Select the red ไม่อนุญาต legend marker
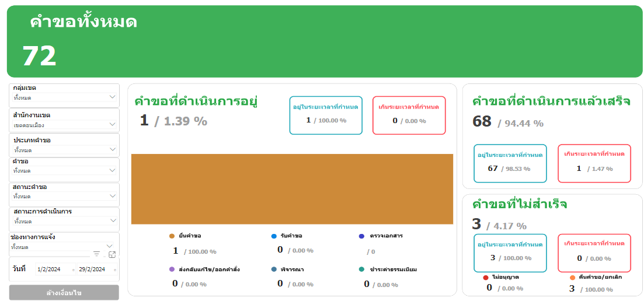 pos(486,277)
